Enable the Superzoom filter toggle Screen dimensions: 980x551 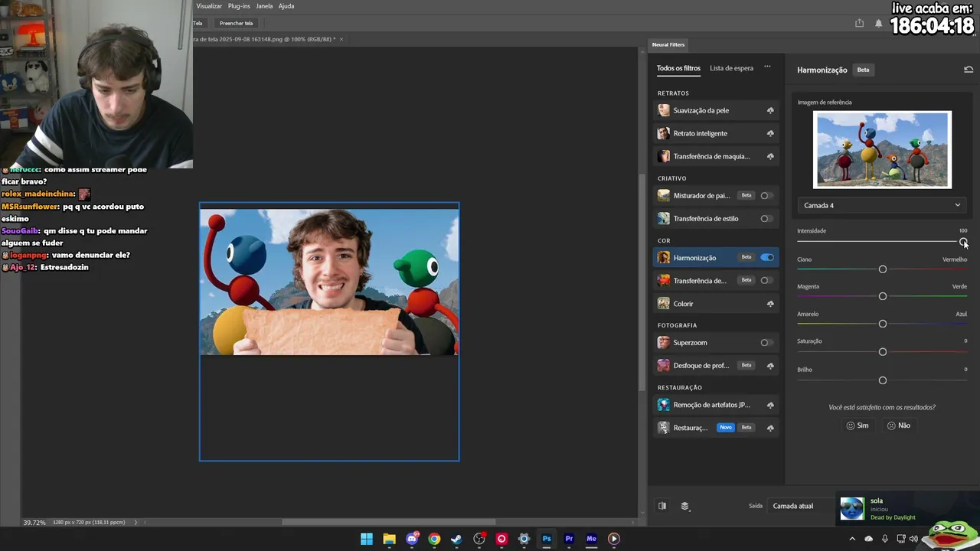(766, 343)
